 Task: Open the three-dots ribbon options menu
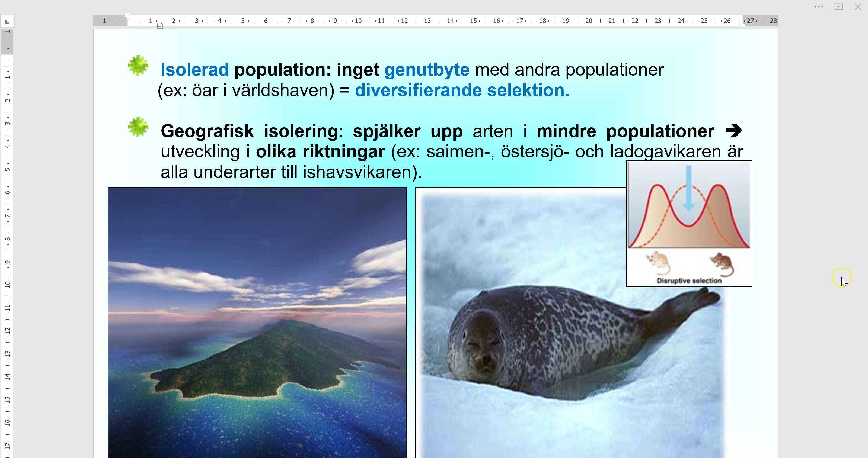[x=819, y=7]
